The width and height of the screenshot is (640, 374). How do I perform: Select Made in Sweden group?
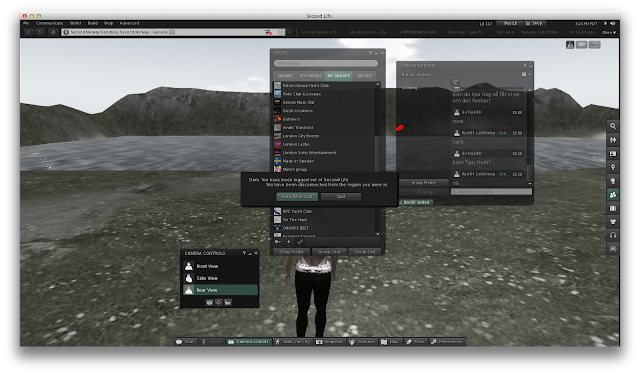(324, 161)
